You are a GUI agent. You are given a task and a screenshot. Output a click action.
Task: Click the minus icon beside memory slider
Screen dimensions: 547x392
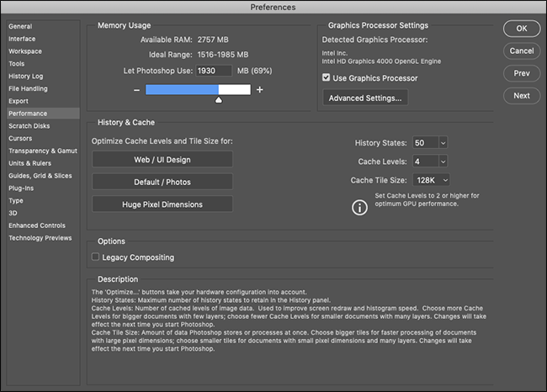pos(136,90)
